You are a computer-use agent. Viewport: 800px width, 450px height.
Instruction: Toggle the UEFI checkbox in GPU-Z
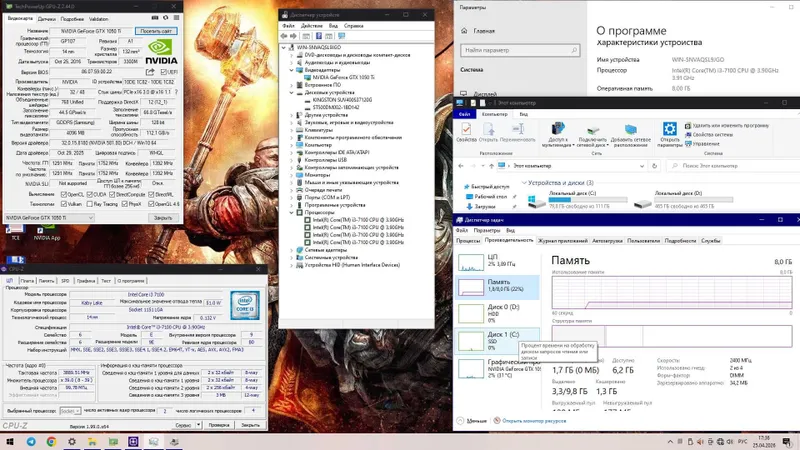pos(163,72)
